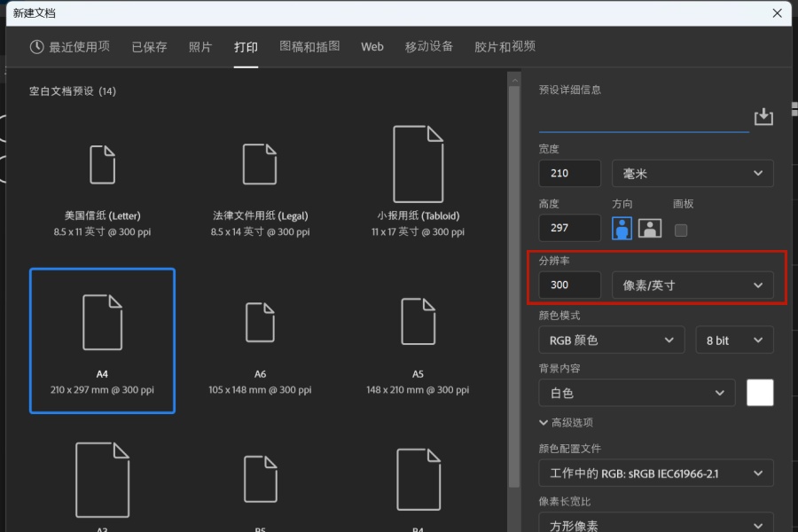Viewport: 798px width, 532px height.
Task: Open the 工作中的 RGB color profile dropdown
Action: pyautogui.click(x=656, y=473)
